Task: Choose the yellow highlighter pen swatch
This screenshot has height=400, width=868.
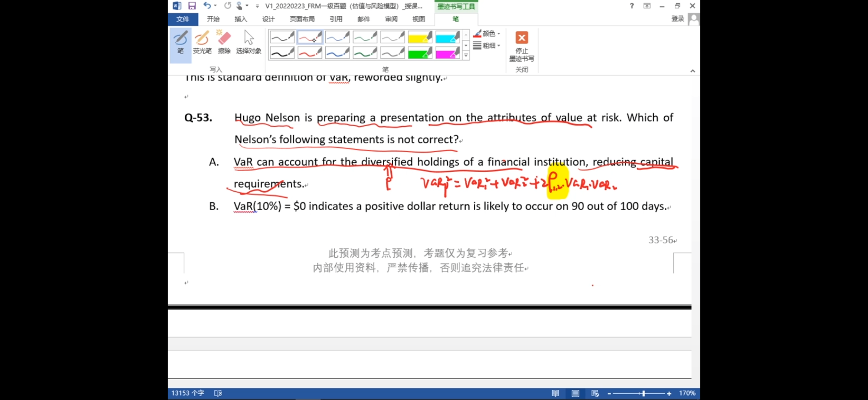Action: click(420, 38)
